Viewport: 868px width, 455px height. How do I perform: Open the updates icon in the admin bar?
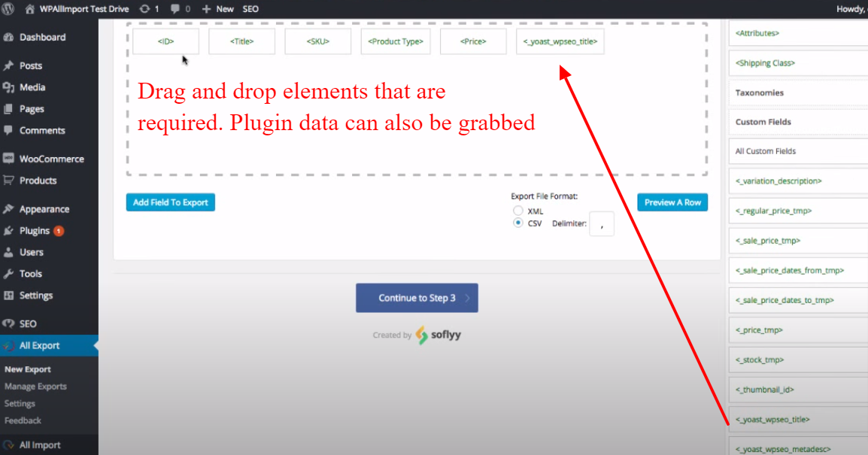tap(144, 9)
